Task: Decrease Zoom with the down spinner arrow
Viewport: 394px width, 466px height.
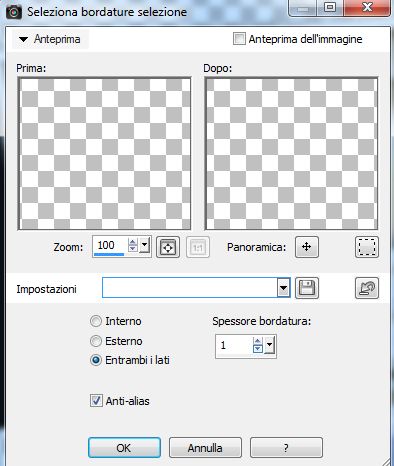Action: [133, 249]
